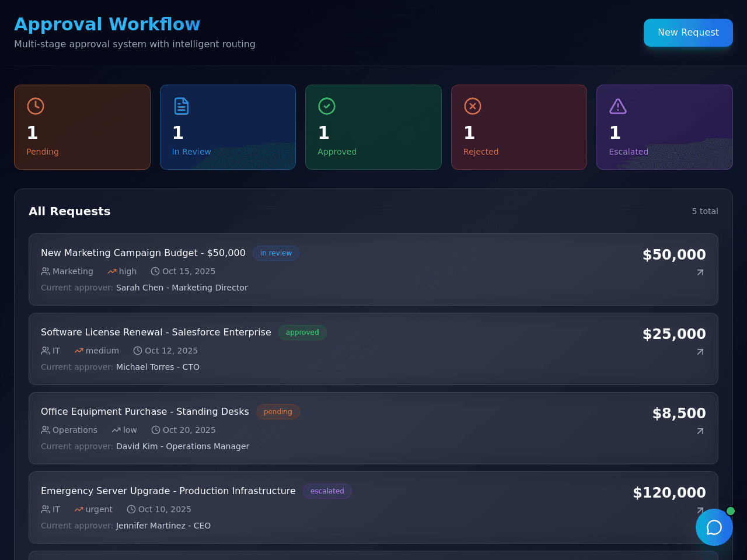Click the clock icon beside Oct 20, 2025
747x560 pixels.
[156, 430]
